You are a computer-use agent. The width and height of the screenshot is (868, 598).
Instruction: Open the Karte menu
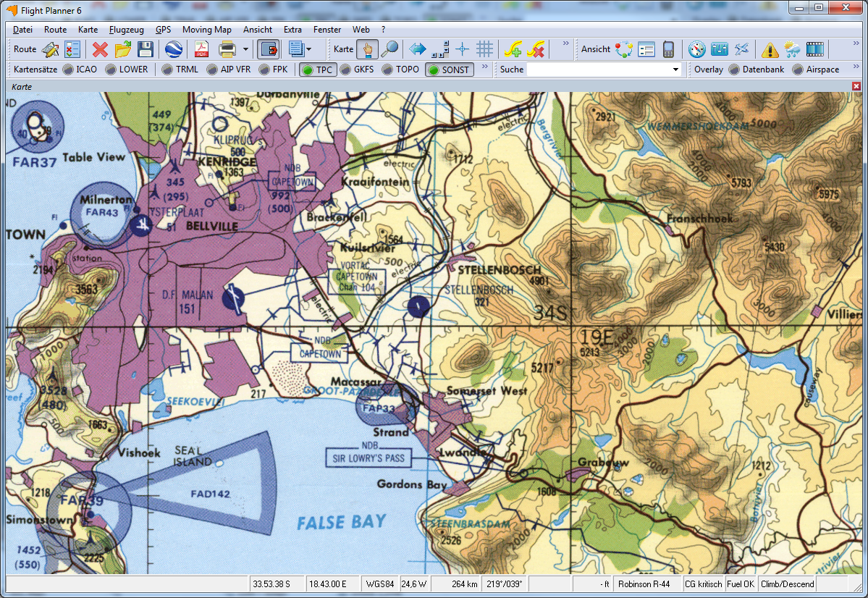point(88,30)
